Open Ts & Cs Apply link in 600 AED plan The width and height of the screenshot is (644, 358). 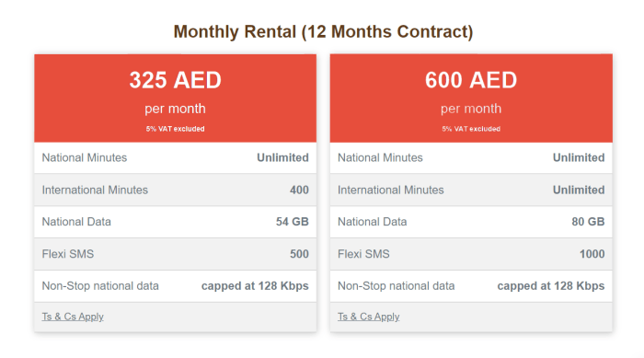click(368, 317)
